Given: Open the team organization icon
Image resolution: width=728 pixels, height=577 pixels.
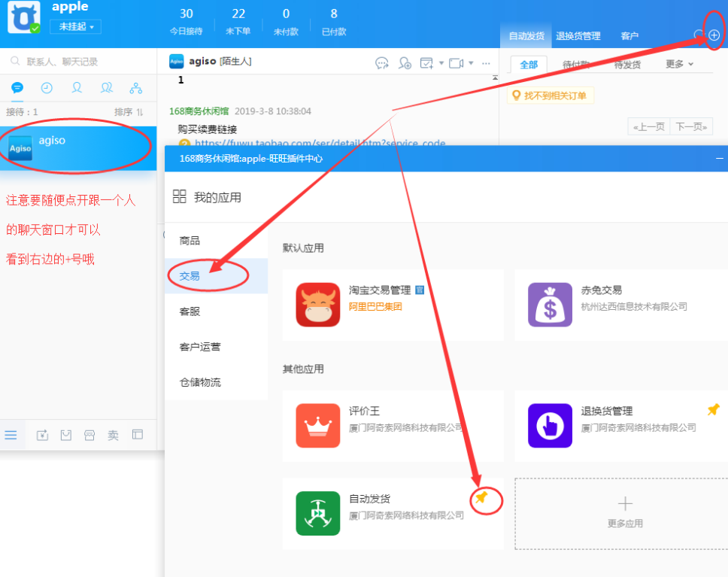Looking at the screenshot, I should pos(136,88).
